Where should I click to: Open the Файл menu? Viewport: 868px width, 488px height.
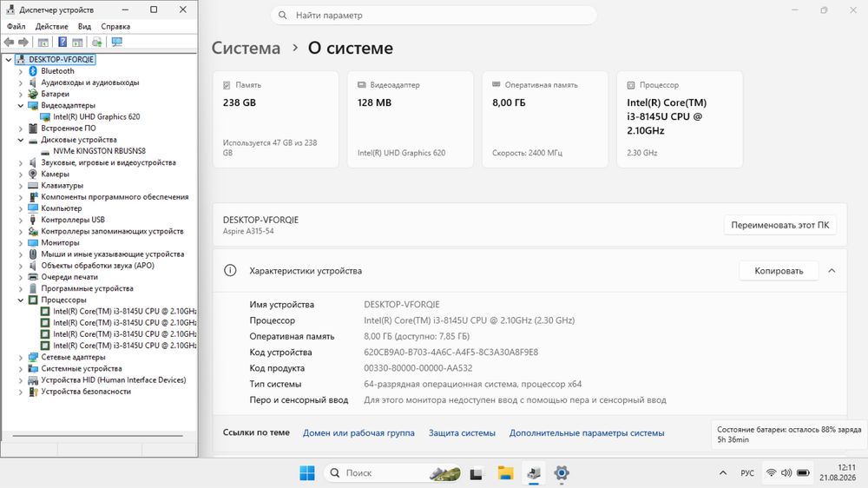[x=16, y=27]
